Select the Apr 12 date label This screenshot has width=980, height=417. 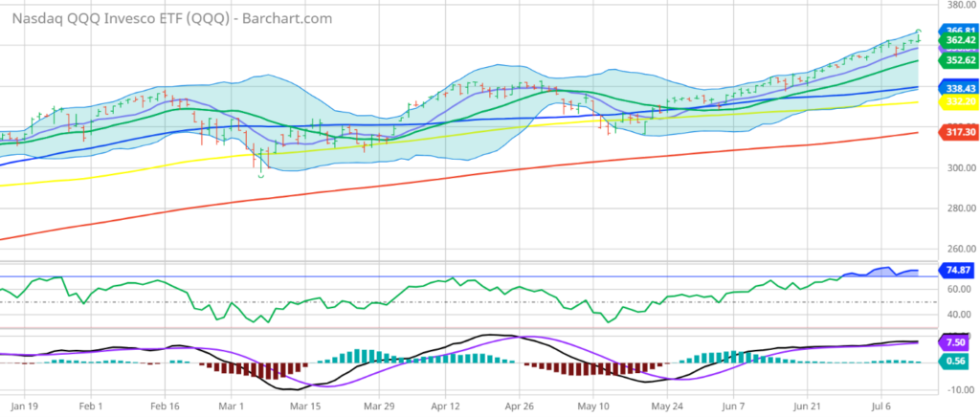pyautogui.click(x=446, y=406)
